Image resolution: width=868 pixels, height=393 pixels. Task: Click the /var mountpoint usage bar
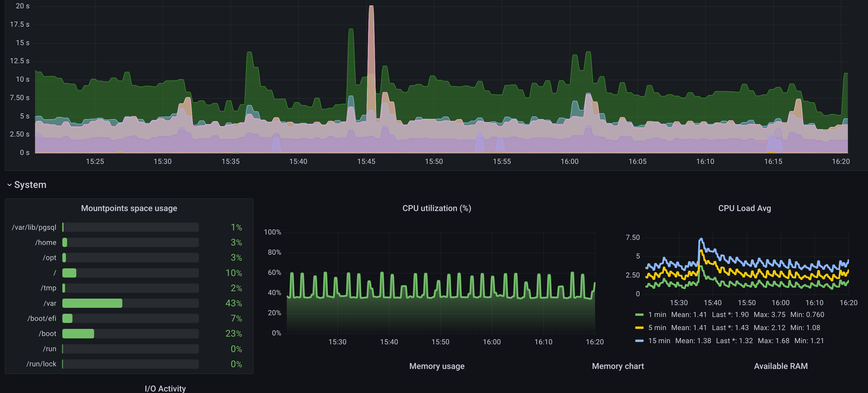(92, 303)
